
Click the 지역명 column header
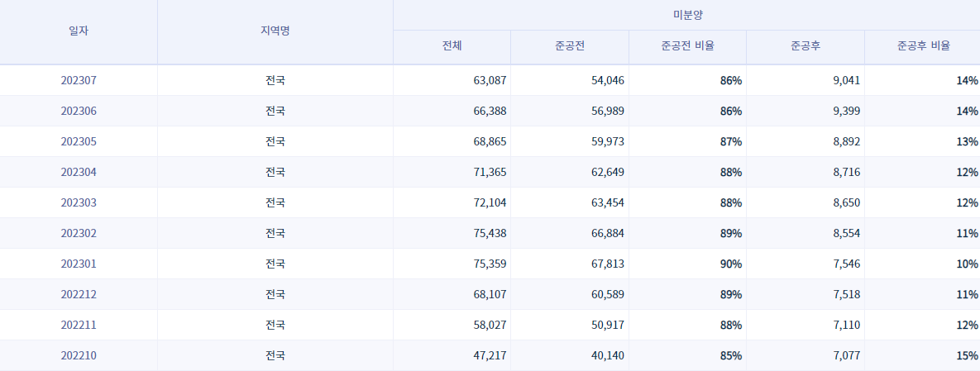(x=275, y=31)
